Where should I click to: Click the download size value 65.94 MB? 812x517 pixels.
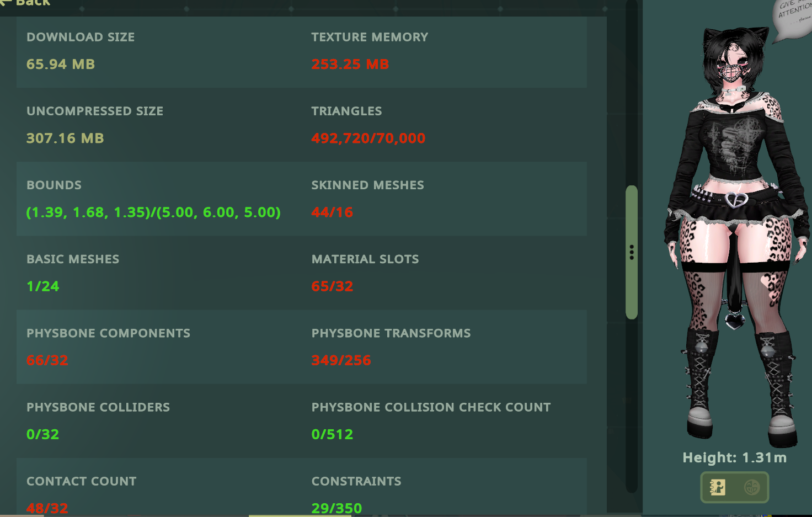tap(61, 65)
